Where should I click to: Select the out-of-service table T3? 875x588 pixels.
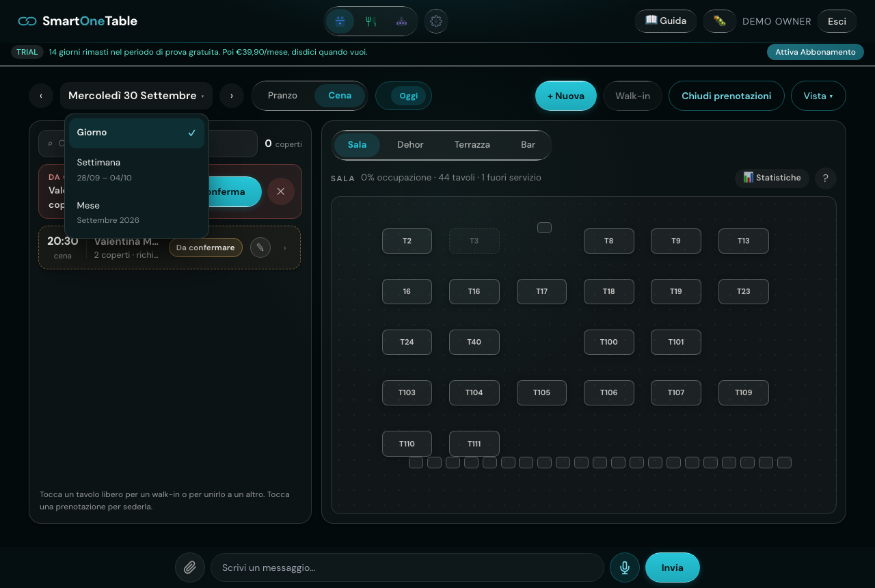coord(474,241)
